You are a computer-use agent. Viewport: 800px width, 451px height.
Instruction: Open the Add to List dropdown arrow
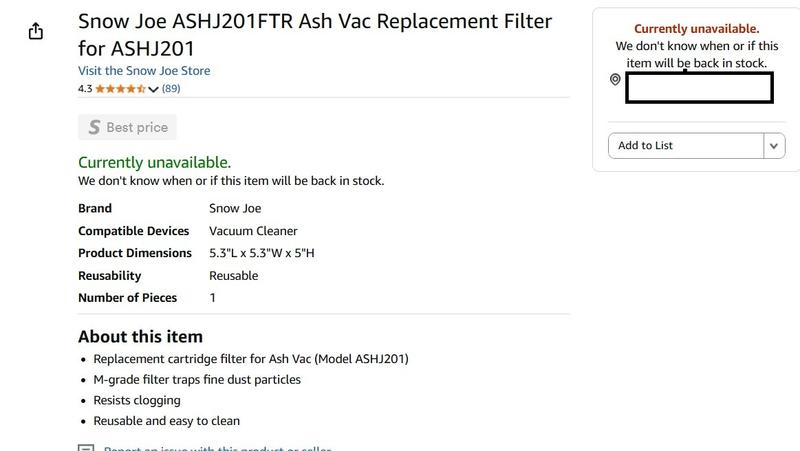pos(775,146)
